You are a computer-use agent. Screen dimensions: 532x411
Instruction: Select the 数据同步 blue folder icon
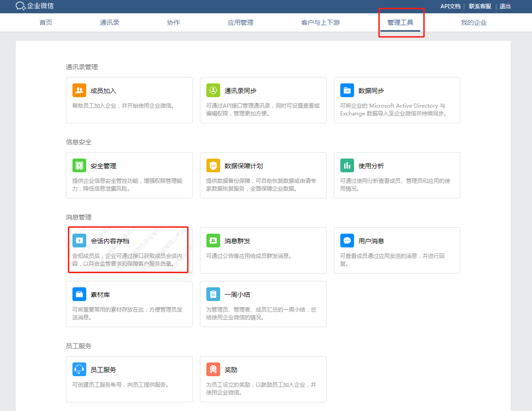click(x=347, y=90)
